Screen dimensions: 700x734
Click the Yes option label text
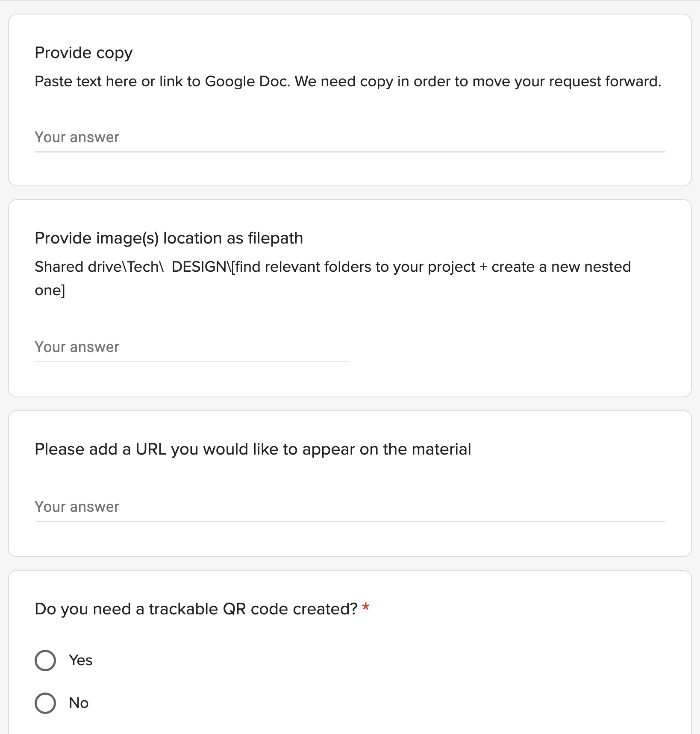click(81, 661)
